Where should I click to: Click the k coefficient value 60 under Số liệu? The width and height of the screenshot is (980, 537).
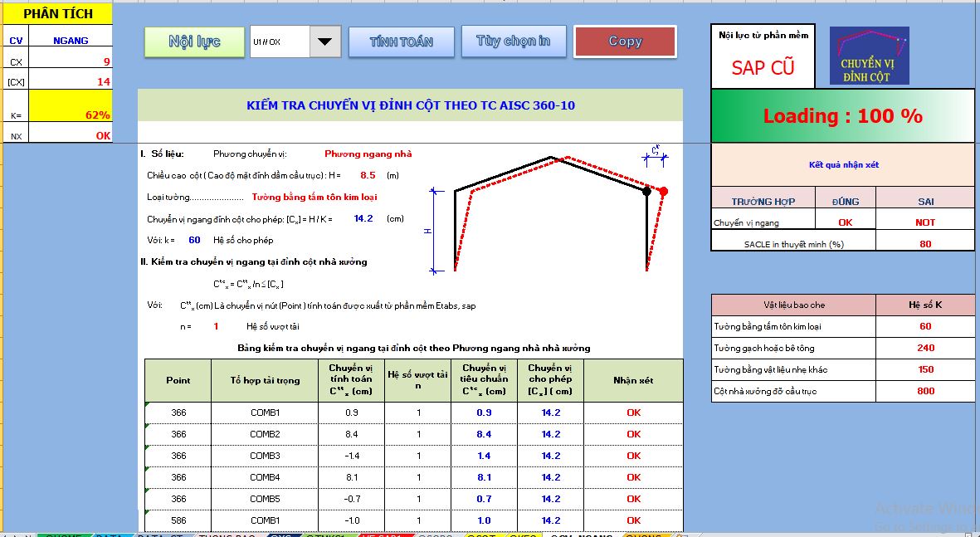[x=194, y=240]
